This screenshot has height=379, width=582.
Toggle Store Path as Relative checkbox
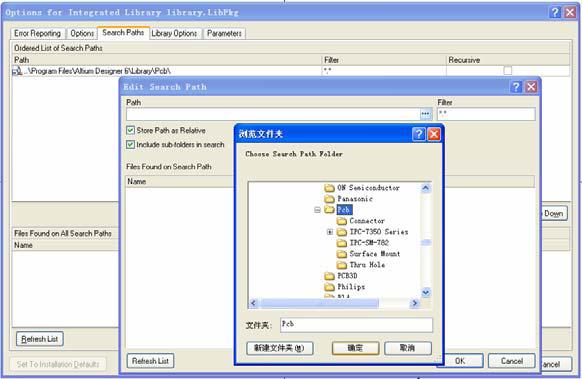(x=130, y=130)
